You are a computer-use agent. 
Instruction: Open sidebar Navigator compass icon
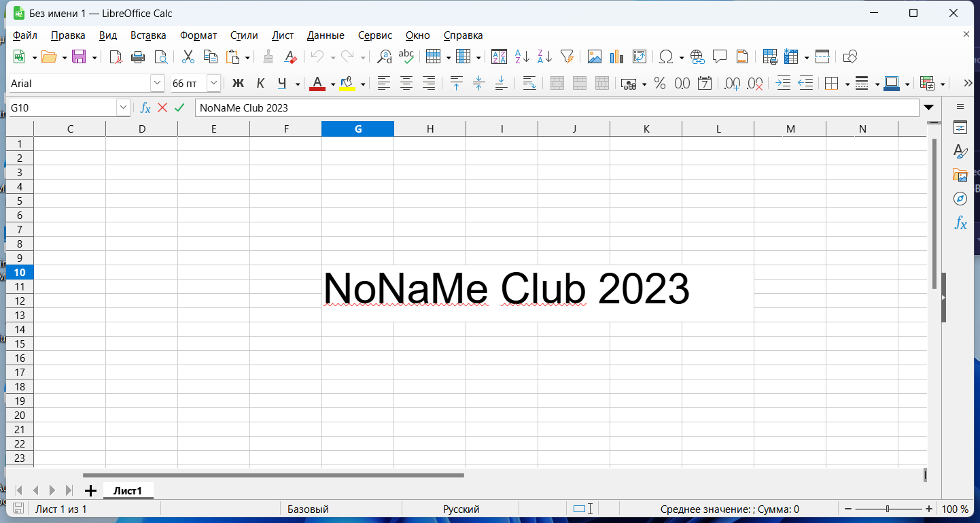point(960,199)
